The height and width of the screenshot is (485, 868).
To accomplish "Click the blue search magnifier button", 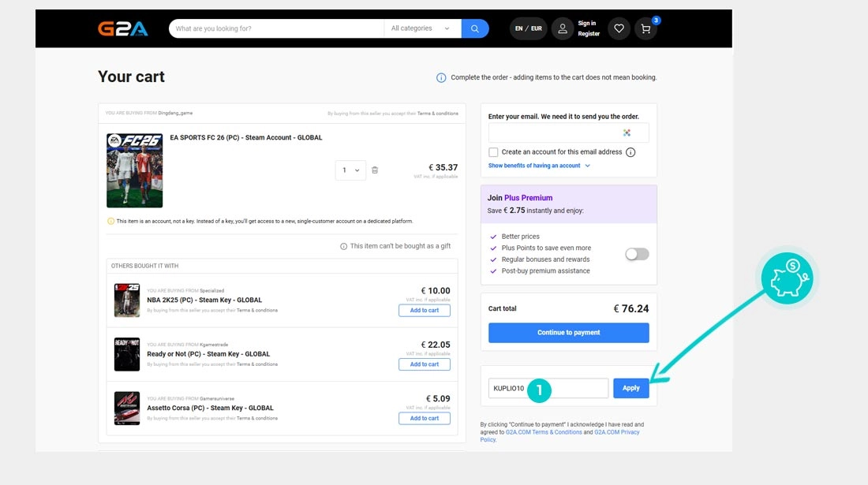I will pos(475,29).
